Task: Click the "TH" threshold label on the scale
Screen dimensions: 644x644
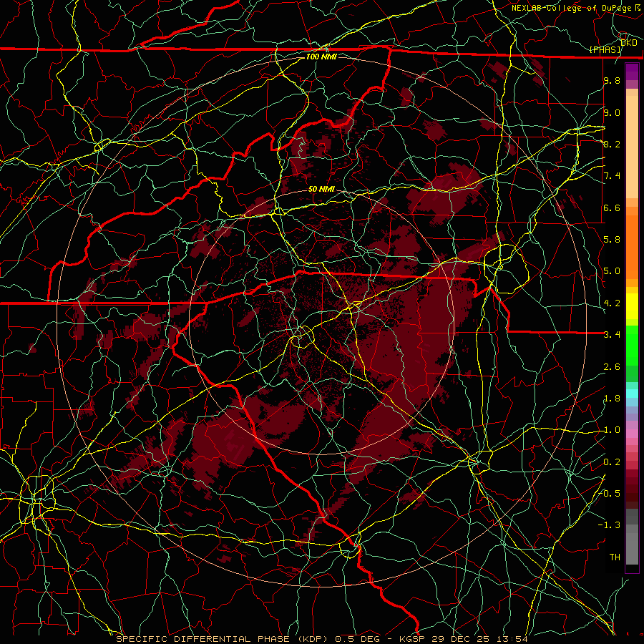Action: click(x=615, y=557)
